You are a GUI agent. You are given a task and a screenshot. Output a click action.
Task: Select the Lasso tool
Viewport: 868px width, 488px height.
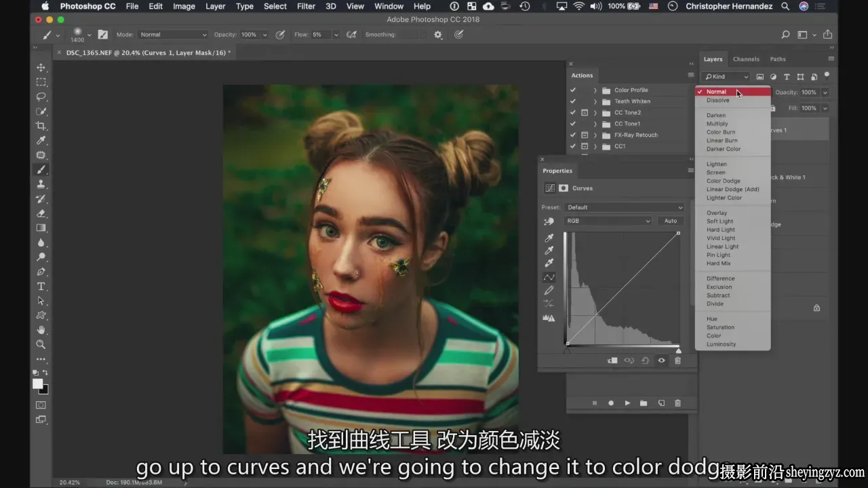click(x=41, y=97)
